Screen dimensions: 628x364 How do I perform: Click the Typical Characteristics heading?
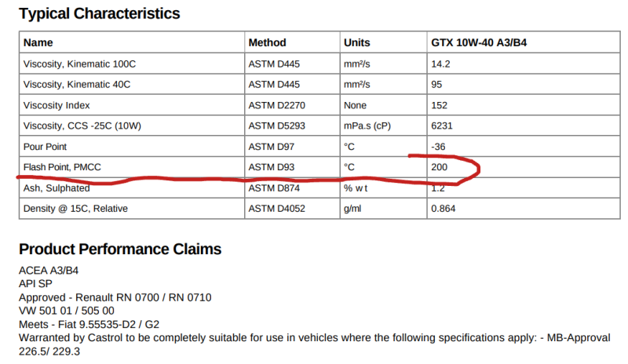tap(100, 13)
